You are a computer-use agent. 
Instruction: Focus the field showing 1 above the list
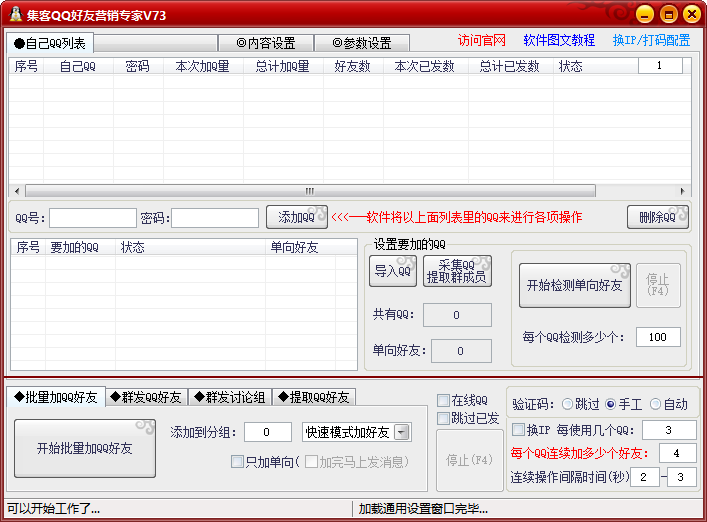click(x=660, y=65)
